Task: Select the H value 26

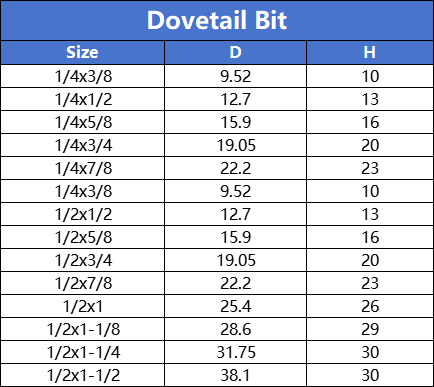Action: point(370,306)
